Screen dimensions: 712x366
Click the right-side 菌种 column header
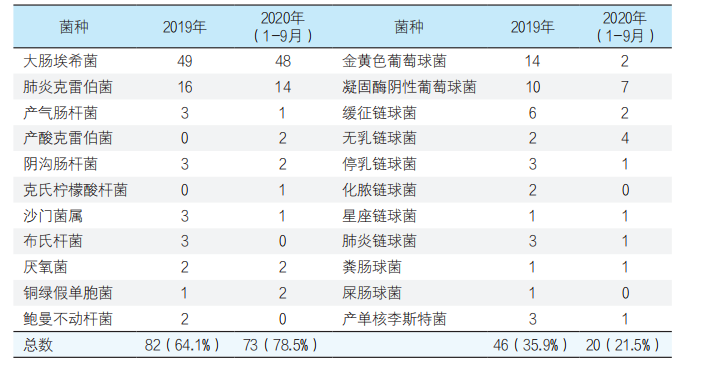coord(409,27)
